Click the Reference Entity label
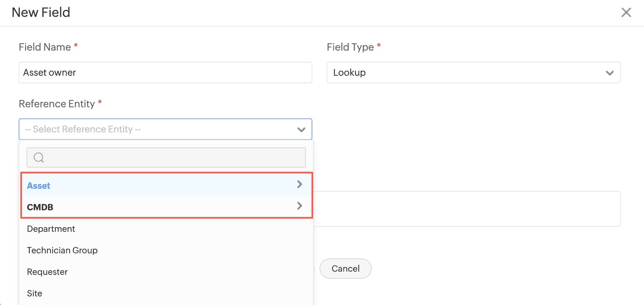 [x=57, y=104]
